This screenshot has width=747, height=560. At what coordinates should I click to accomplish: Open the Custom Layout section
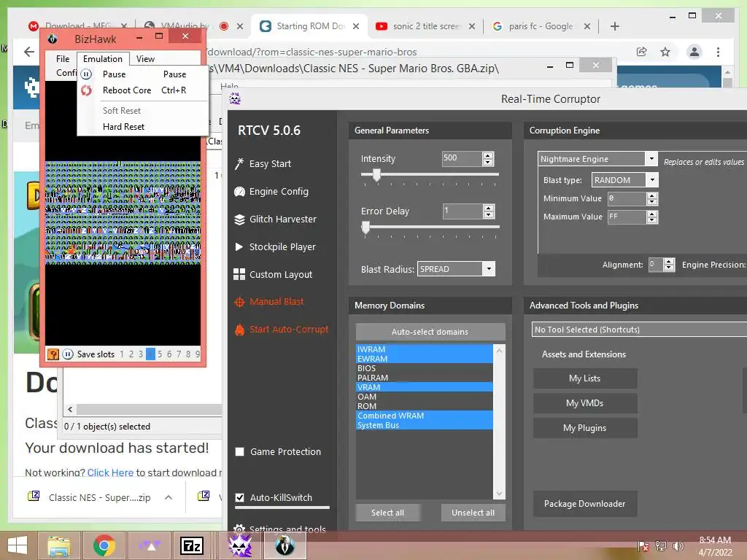coord(273,274)
